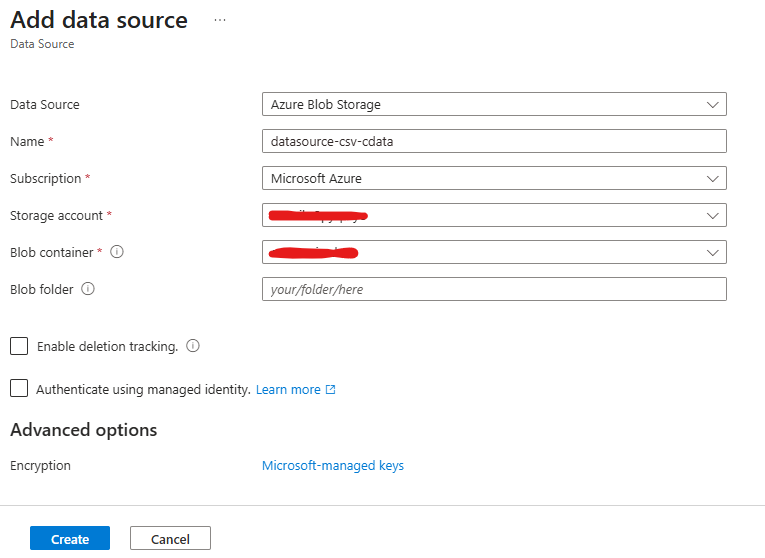This screenshot has width=765, height=558.
Task: Click Microsoft-managed keys encryption link
Action: [x=333, y=465]
